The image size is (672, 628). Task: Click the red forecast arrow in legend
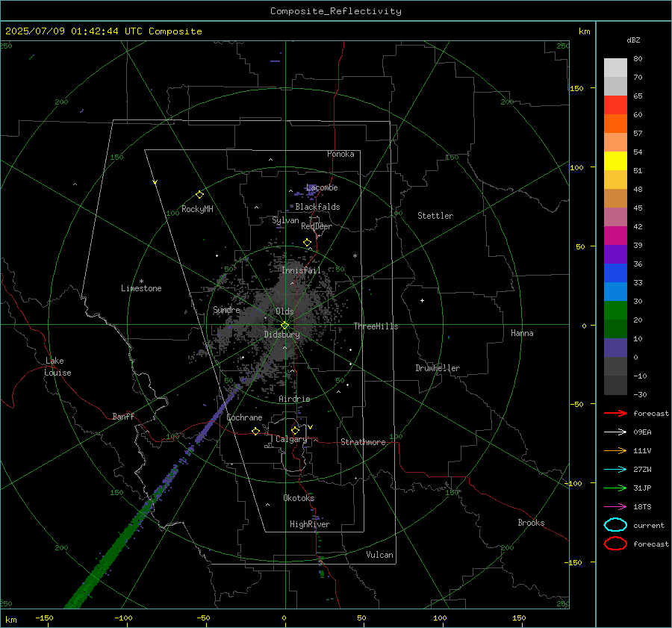(x=615, y=413)
